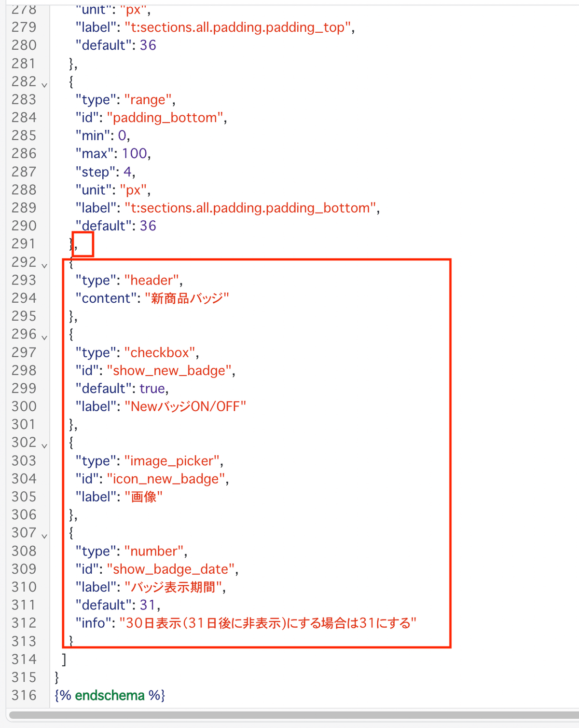The image size is (579, 728).
Task: Click the "step": 4 value
Action: click(x=127, y=172)
